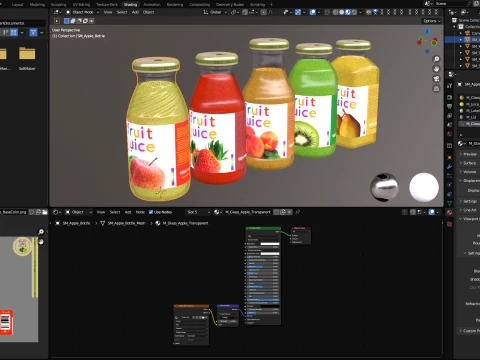
Task: Switch to the Geometry Nodes workspace tab
Action: [x=230, y=5]
